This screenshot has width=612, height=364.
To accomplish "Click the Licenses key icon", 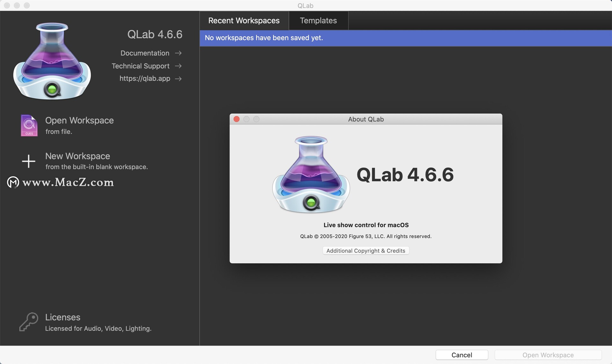I will pyautogui.click(x=29, y=322).
